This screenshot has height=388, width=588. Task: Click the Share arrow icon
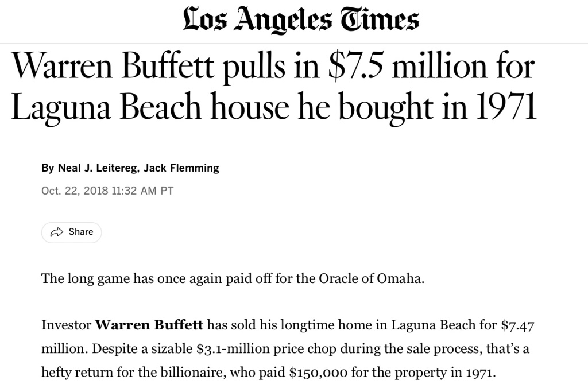[x=57, y=232]
